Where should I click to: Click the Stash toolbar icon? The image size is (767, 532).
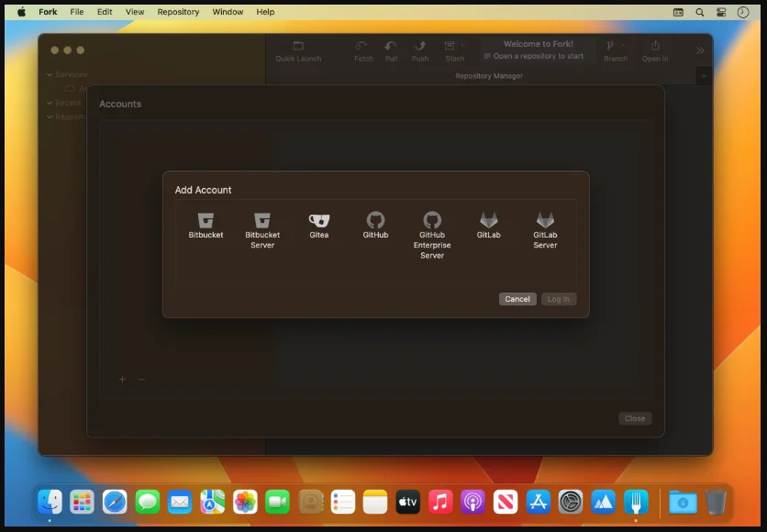pyautogui.click(x=454, y=51)
